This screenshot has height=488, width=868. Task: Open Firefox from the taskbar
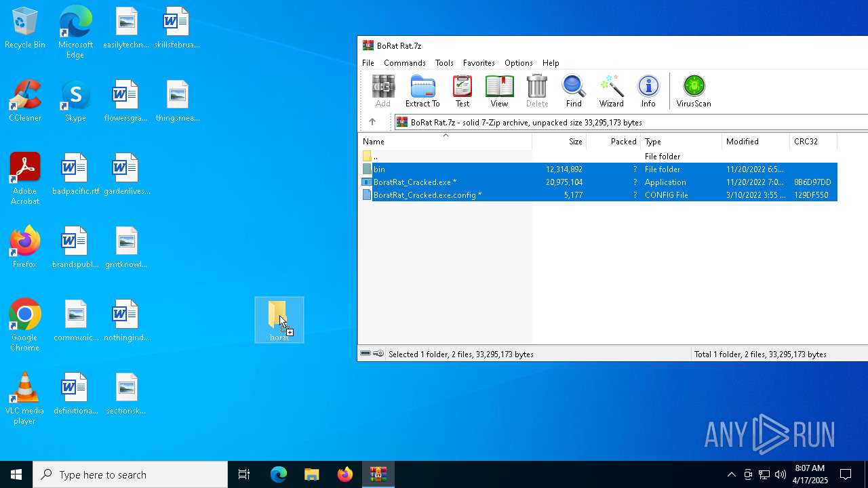(345, 474)
